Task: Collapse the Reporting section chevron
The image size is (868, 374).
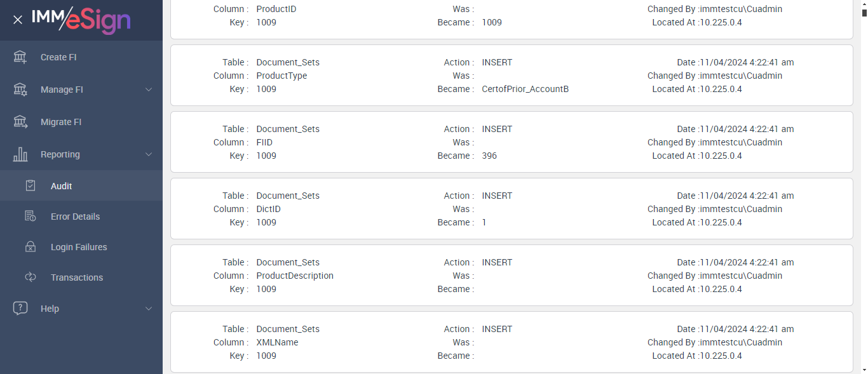Action: [x=149, y=154]
